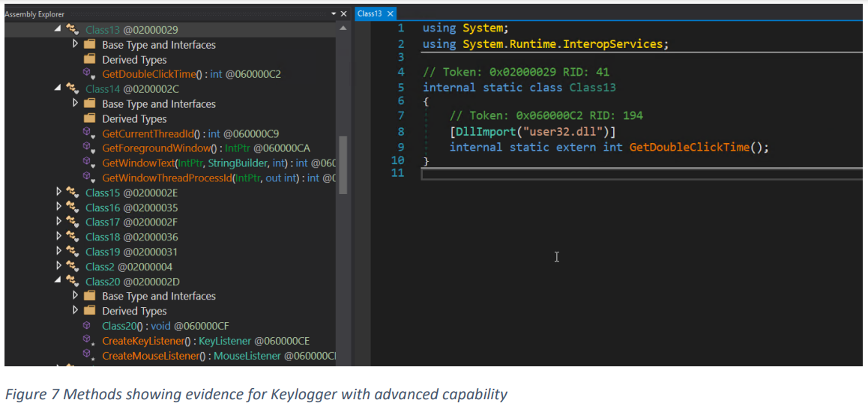Screen dimensions: 868x406
Task: Click the class icon beside Class20 @0200002D
Action: (72, 281)
